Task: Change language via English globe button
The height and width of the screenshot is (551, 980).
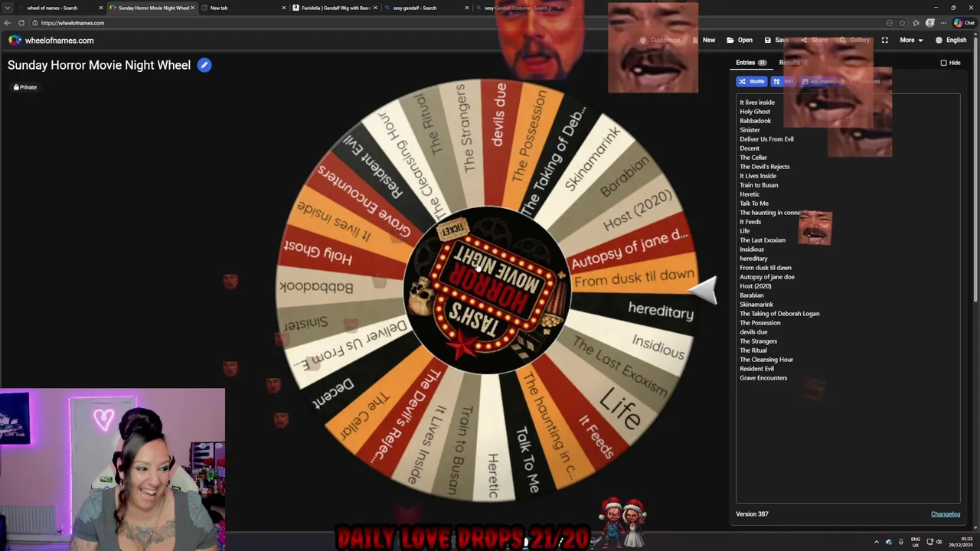Action: pyautogui.click(x=951, y=40)
